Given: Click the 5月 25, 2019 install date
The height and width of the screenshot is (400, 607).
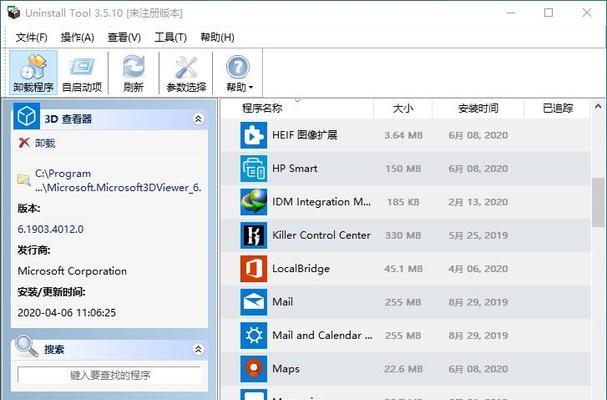Looking at the screenshot, I should (478, 235).
